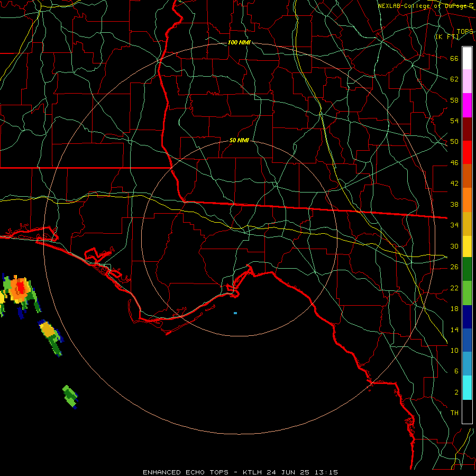Pick the dark orange swatch near 42
Screen dimensions: 476x476
point(467,176)
